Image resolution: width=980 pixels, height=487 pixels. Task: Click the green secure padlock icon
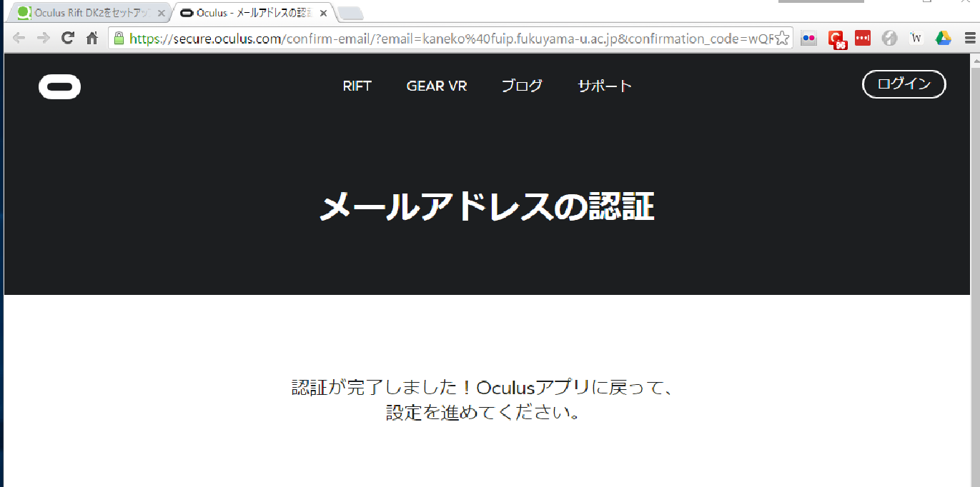(119, 39)
